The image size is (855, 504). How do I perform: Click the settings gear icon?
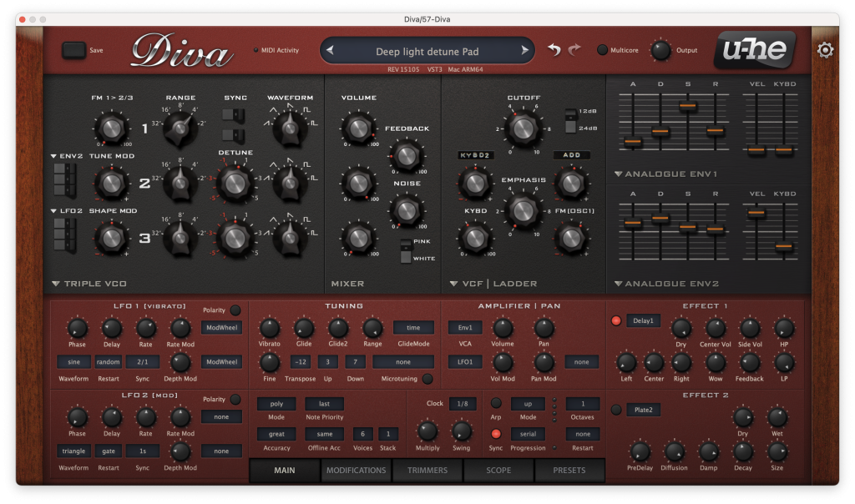click(x=825, y=50)
